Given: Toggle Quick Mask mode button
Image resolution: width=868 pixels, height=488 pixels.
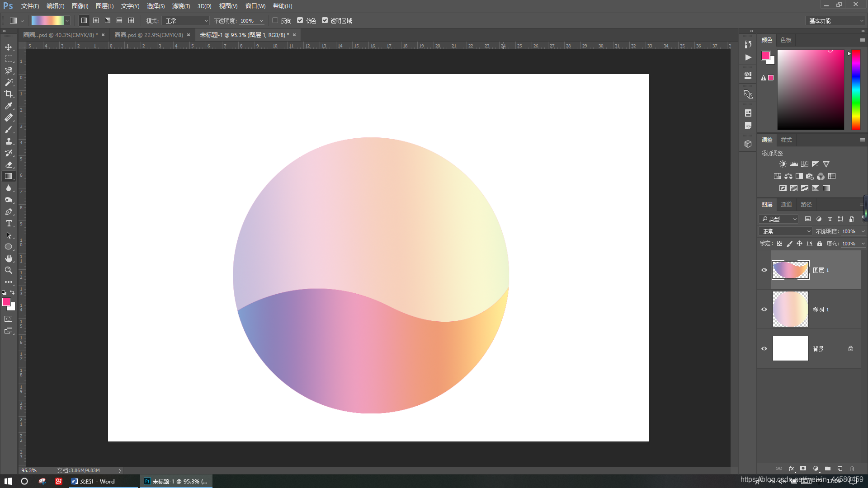Looking at the screenshot, I should [9, 319].
